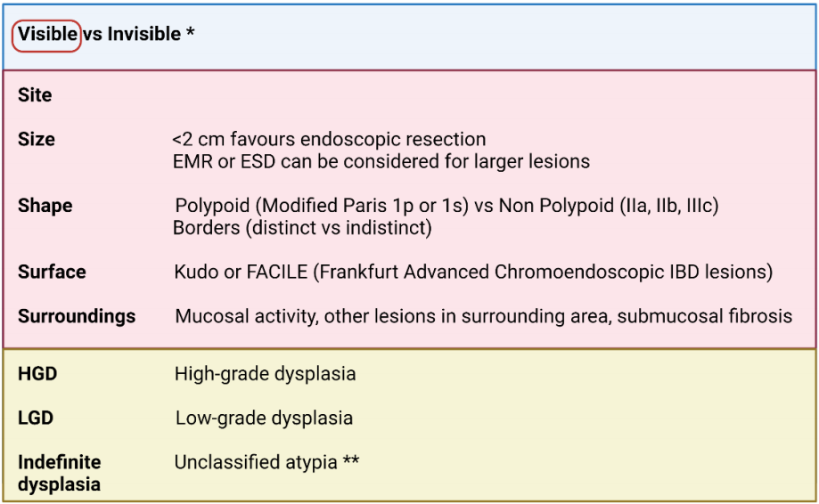Screen dimensions: 819x504
Task: Select the Surroundings row label
Action: coord(77,316)
